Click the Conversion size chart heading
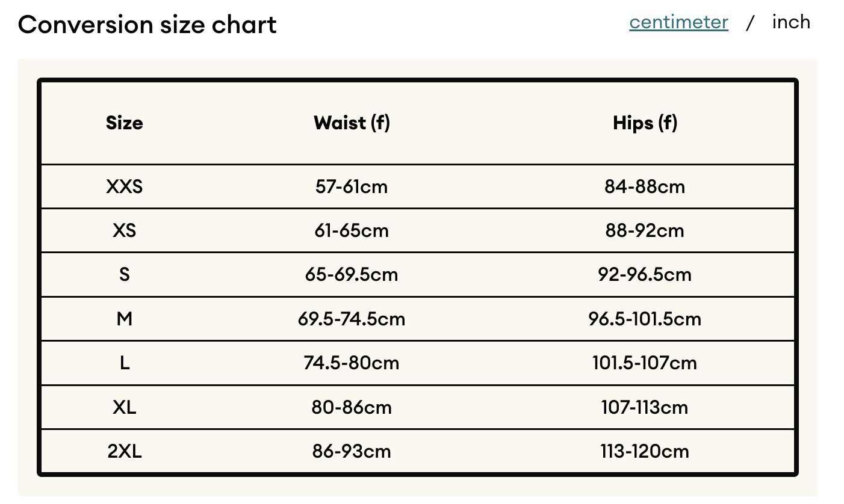Image resolution: width=844 pixels, height=504 pixels. (x=147, y=25)
